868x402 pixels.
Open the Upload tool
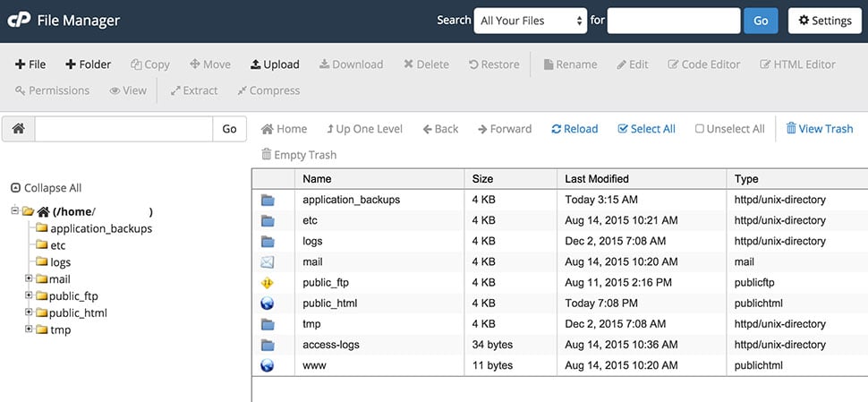coord(275,64)
